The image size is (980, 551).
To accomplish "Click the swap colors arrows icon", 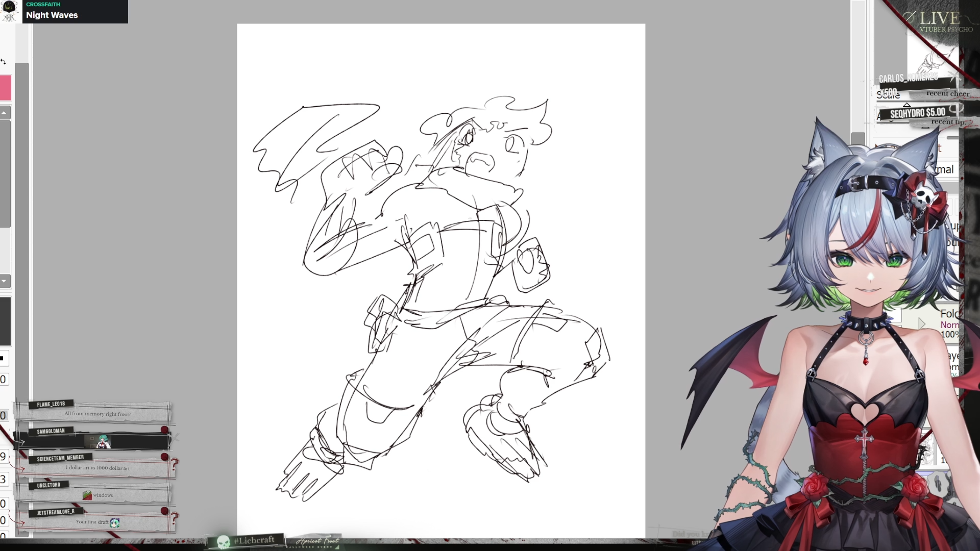I will 4,62.
